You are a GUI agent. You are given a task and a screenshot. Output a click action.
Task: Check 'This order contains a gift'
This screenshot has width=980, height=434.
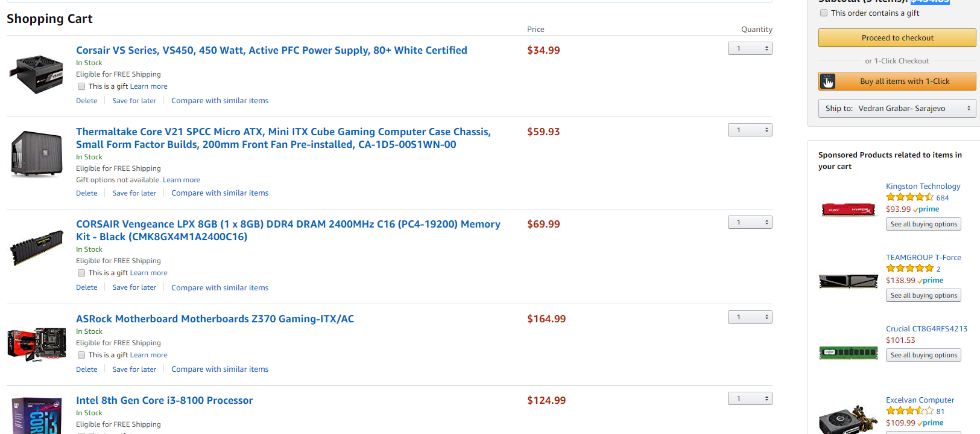click(x=824, y=13)
